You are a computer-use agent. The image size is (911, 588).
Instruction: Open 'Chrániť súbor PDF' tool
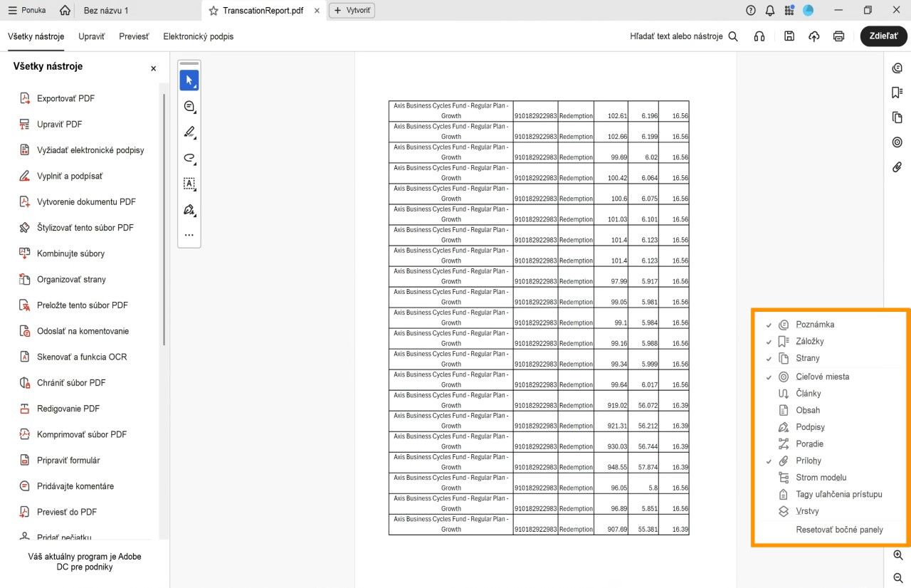coord(63,383)
